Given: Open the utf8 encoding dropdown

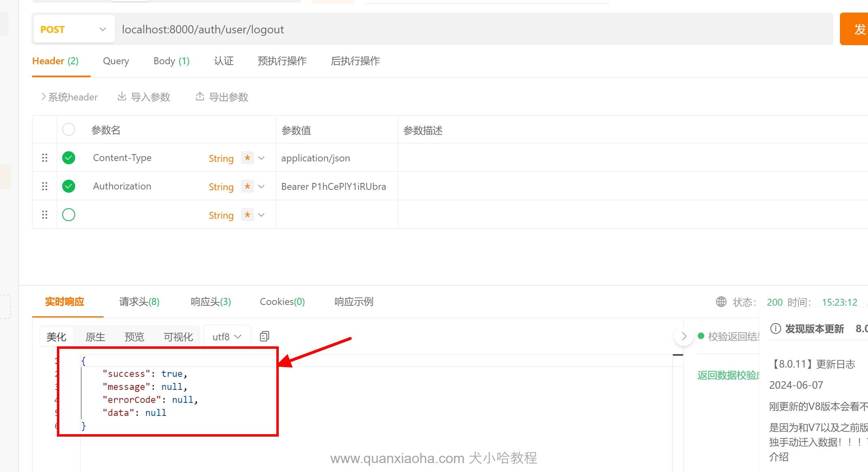Looking at the screenshot, I should 227,337.
